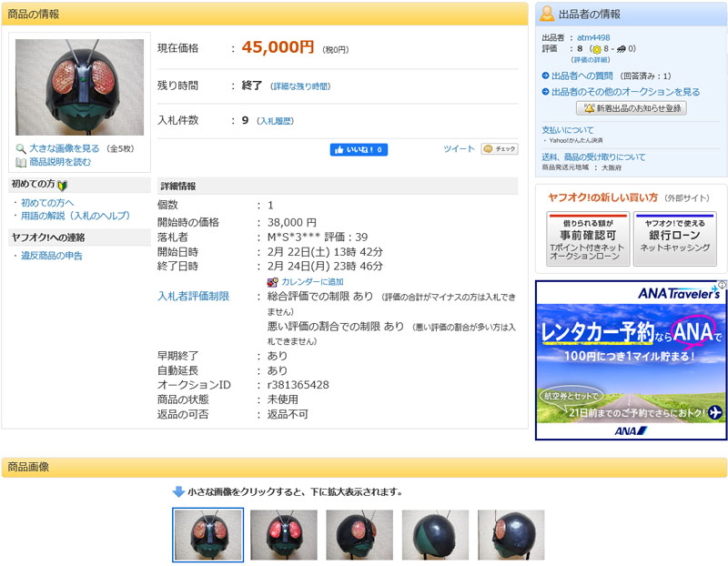Click the 返品不可 return policy value
728x566 pixels.
[288, 414]
